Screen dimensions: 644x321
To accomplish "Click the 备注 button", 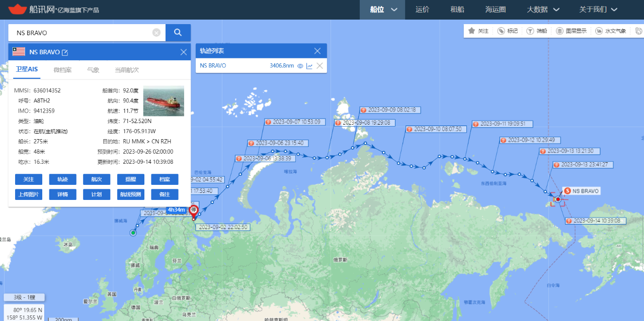I will (x=165, y=194).
